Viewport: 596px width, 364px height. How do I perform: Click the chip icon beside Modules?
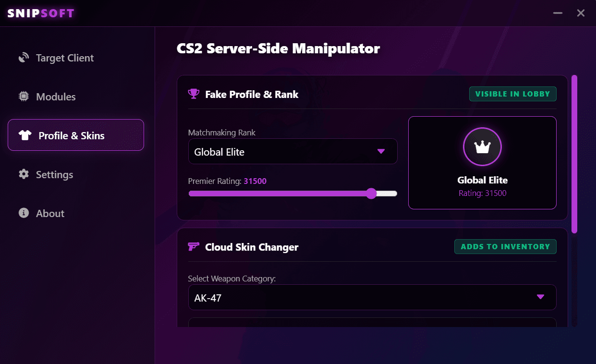24,97
